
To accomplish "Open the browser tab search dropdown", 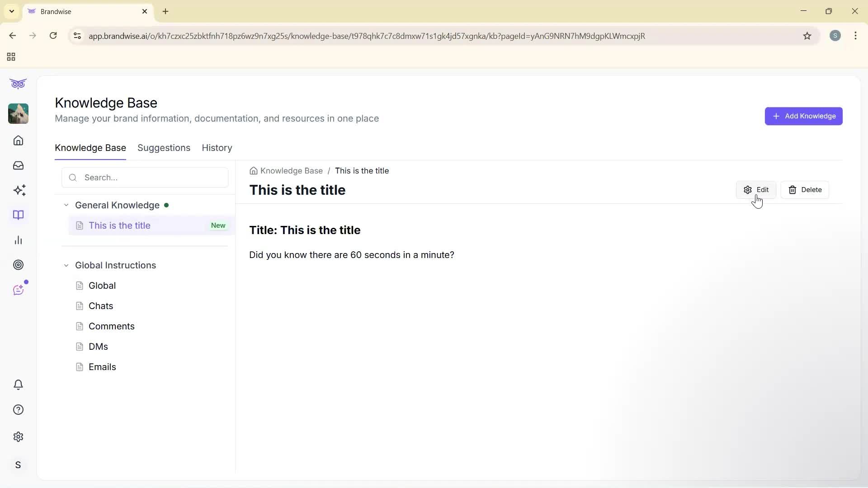I will click(x=11, y=11).
